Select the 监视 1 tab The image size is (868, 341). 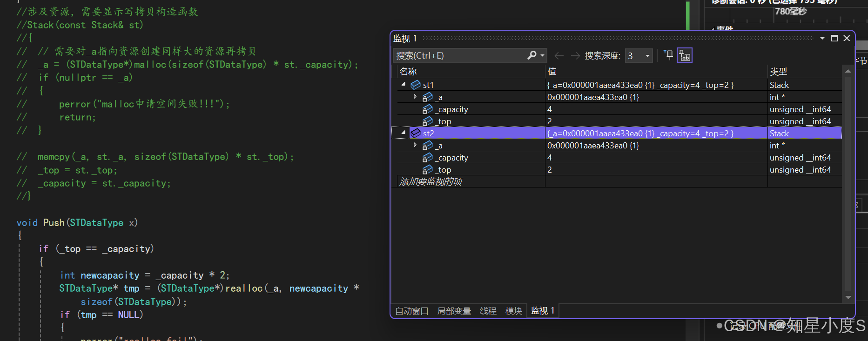[543, 311]
